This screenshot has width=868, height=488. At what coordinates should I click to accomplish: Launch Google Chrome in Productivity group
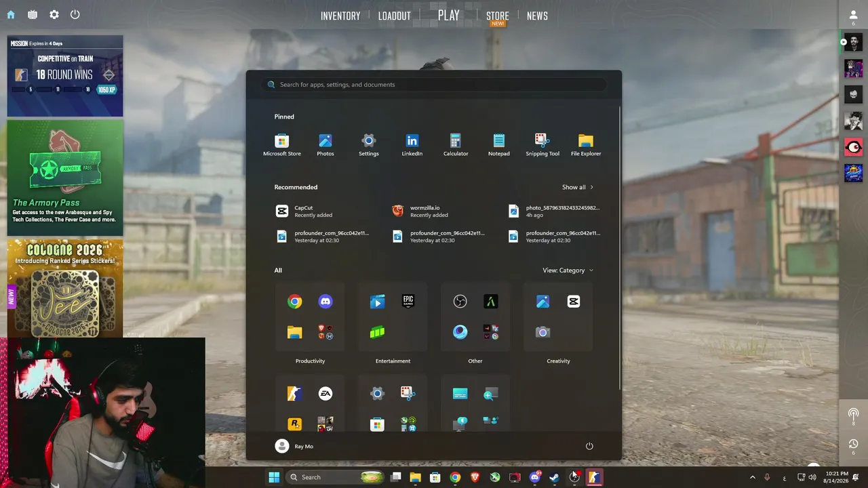click(294, 302)
